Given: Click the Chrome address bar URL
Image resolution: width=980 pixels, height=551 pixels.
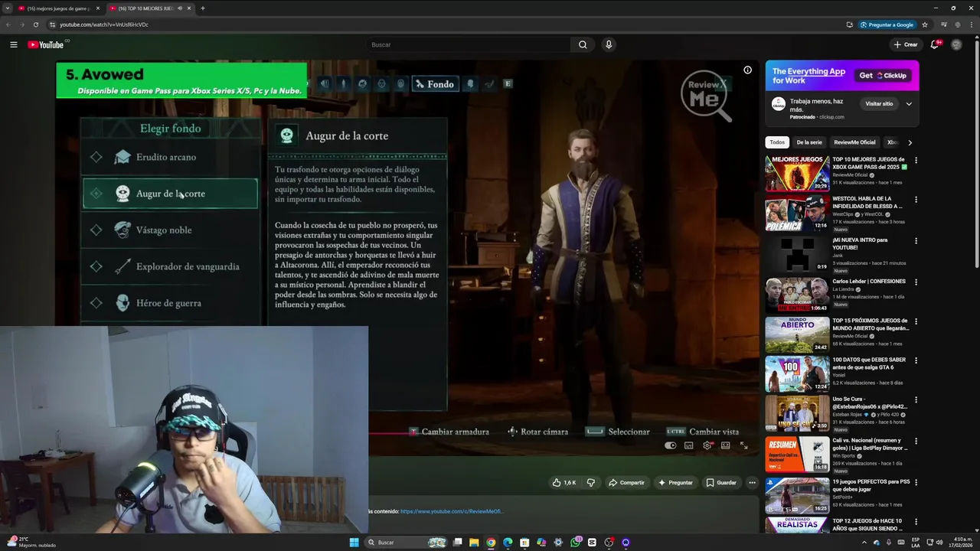Looking at the screenshot, I should click(104, 24).
